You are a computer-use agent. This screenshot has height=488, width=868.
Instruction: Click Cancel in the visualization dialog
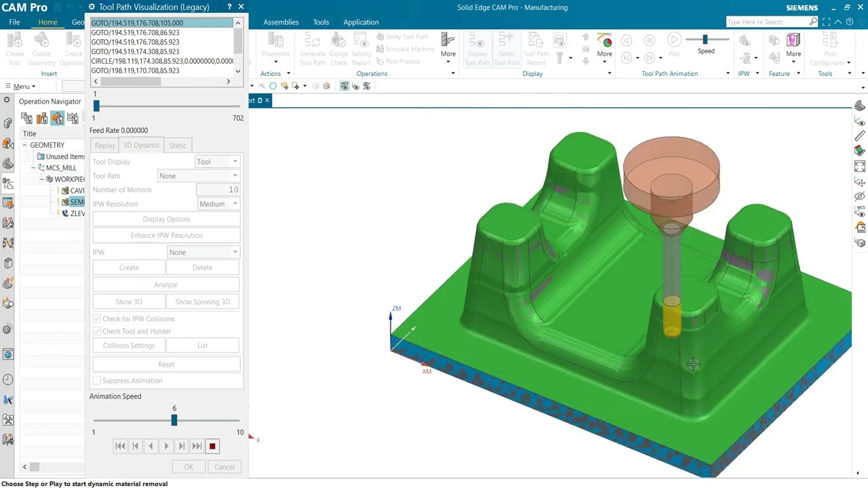click(x=224, y=467)
